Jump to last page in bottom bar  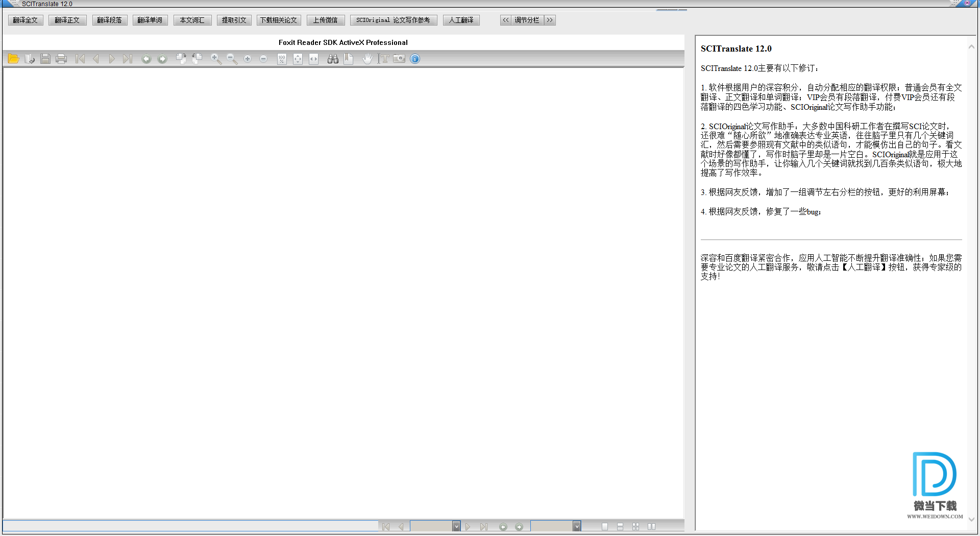tap(484, 527)
